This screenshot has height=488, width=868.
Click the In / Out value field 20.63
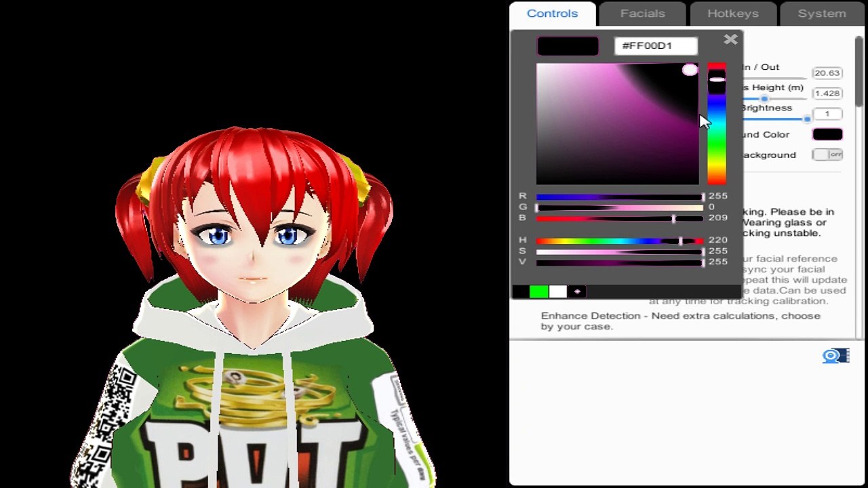pos(827,73)
